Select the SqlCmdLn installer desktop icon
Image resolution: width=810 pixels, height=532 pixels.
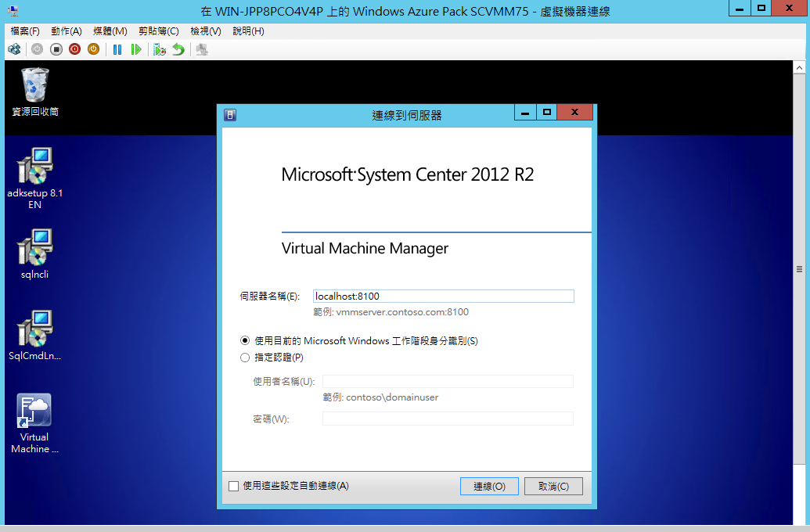(35, 335)
